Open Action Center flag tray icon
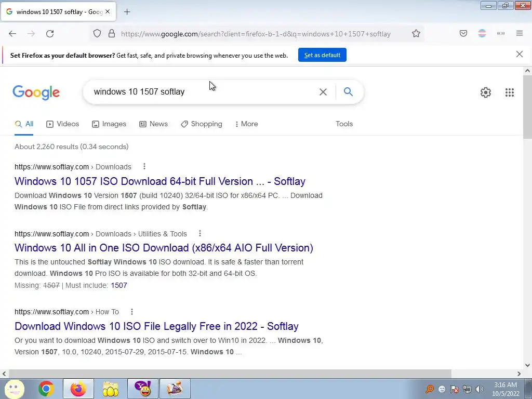 455,389
